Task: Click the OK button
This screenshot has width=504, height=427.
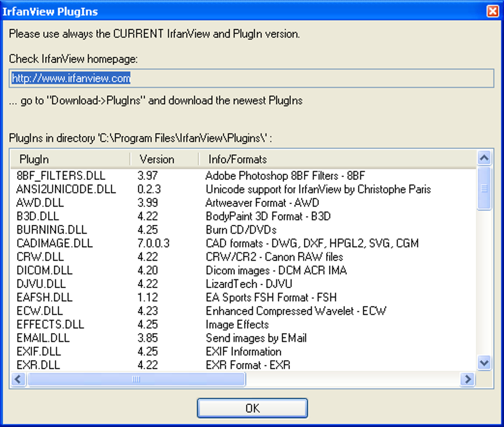Action: pyautogui.click(x=252, y=408)
